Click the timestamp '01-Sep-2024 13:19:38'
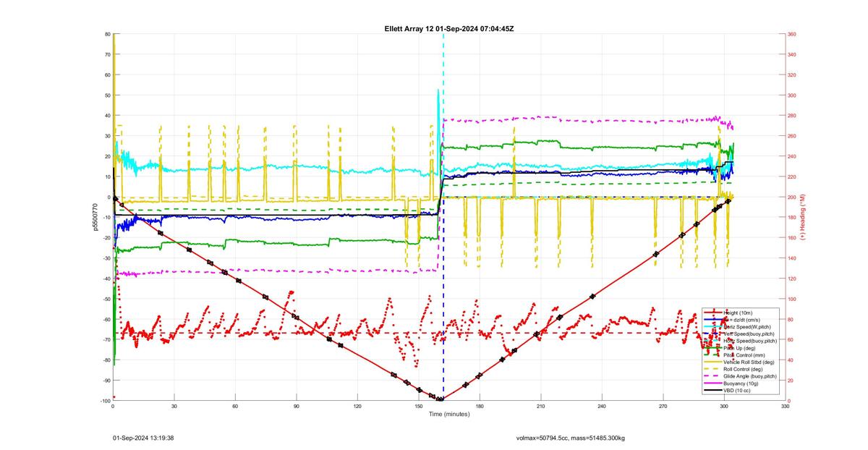This screenshot has height=450, width=868. [144, 438]
